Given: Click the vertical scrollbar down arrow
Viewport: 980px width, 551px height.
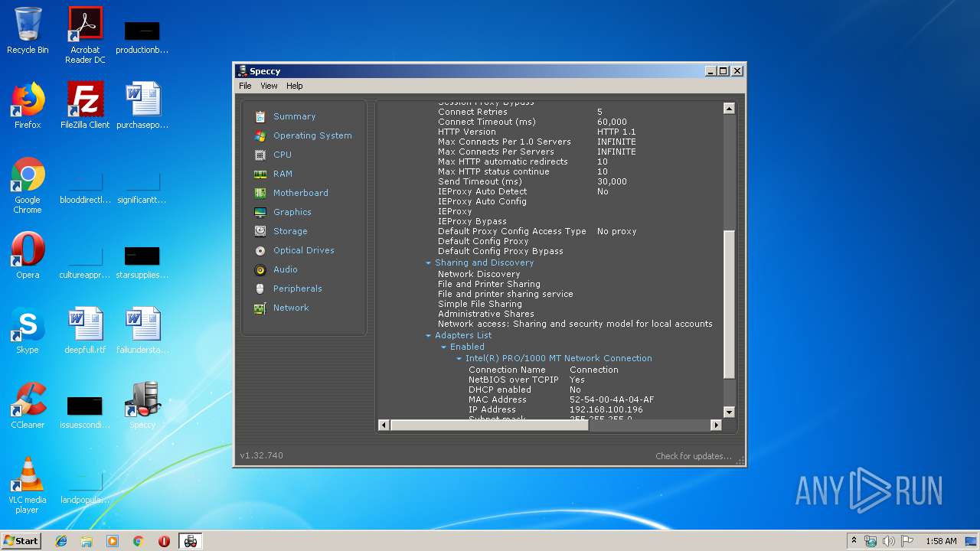Looking at the screenshot, I should click(729, 412).
